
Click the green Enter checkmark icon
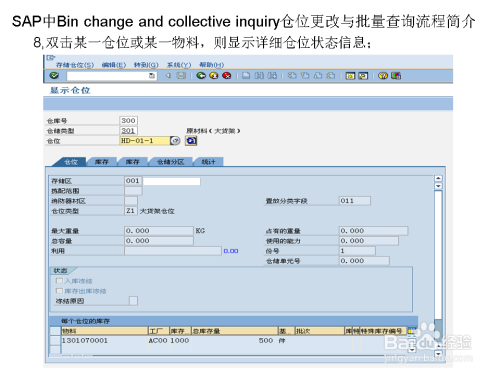click(54, 76)
